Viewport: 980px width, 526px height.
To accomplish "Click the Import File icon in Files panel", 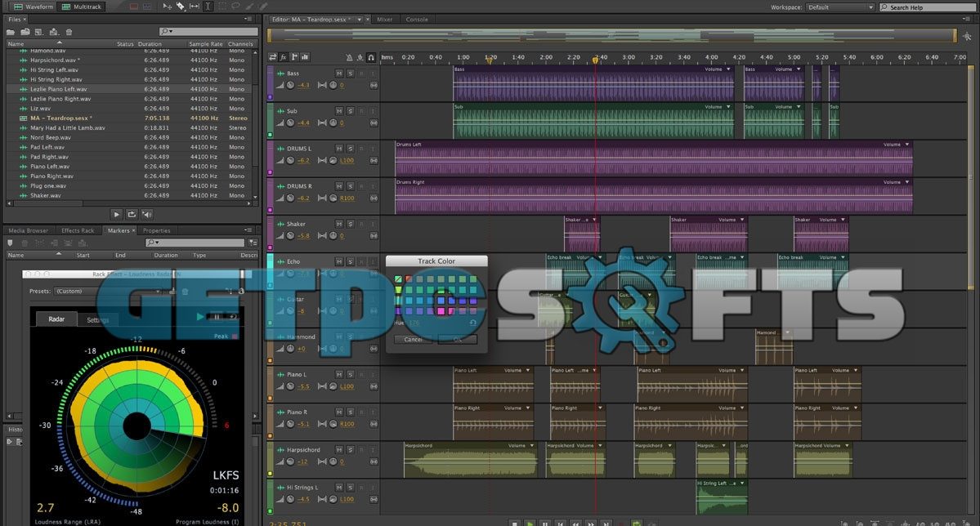I will (x=25, y=32).
